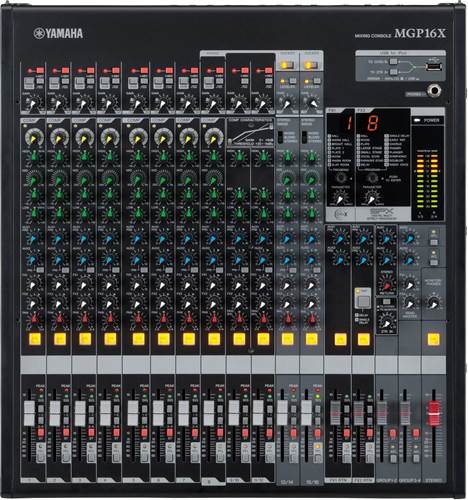
Task: Click the channel 8 fader cap
Action: tap(209, 413)
